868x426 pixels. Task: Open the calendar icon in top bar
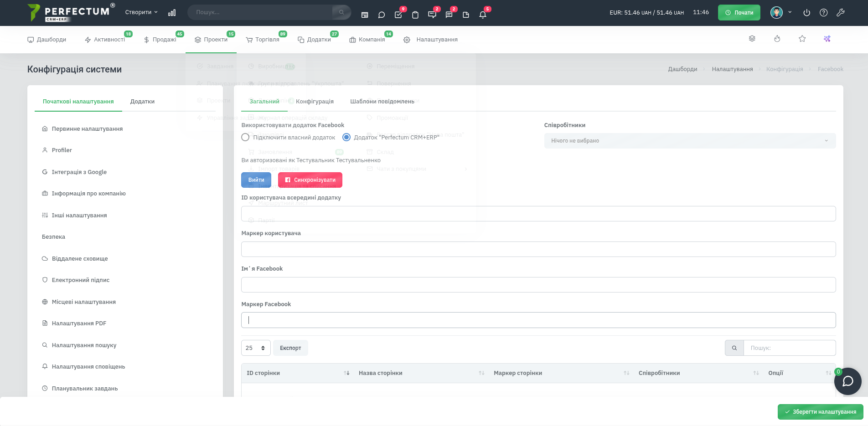pyautogui.click(x=365, y=15)
